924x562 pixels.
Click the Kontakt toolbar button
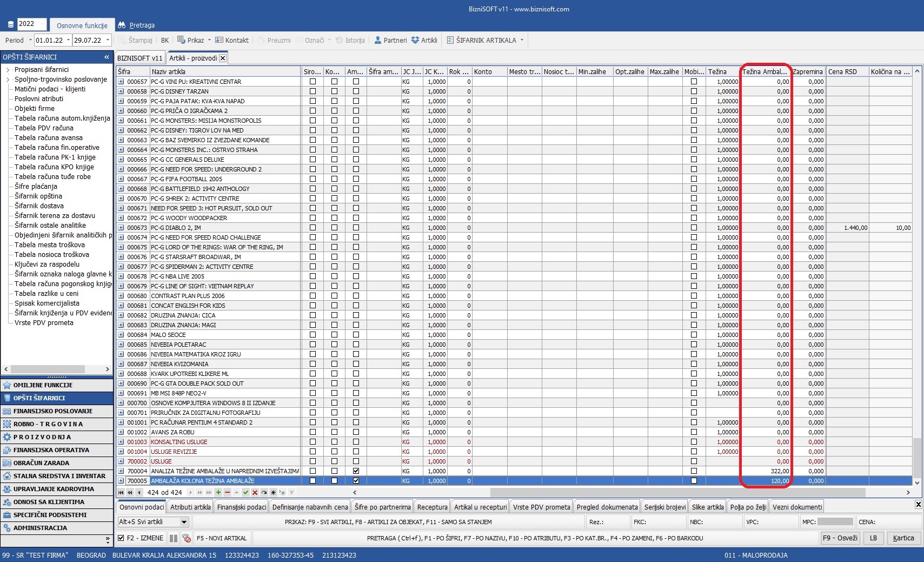click(x=232, y=40)
